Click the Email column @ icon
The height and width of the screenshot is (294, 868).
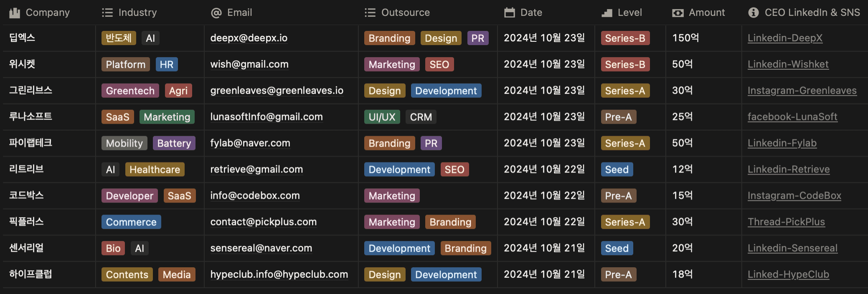216,13
